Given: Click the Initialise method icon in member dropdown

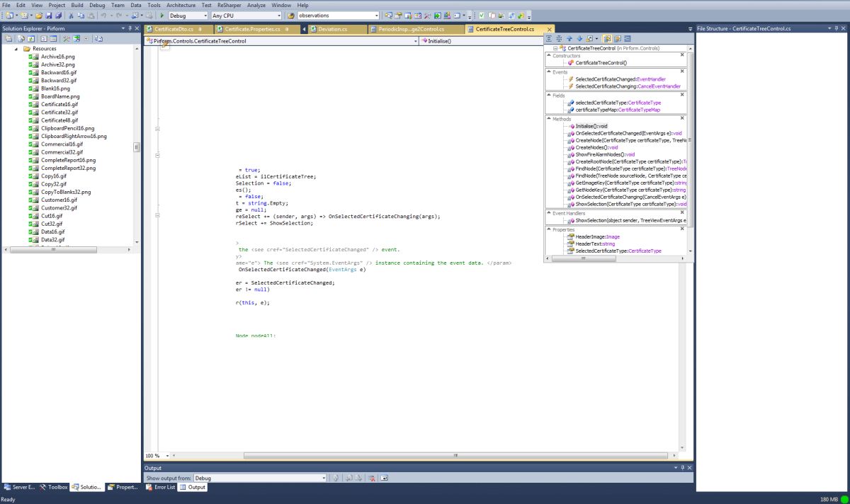Looking at the screenshot, I should tap(424, 41).
